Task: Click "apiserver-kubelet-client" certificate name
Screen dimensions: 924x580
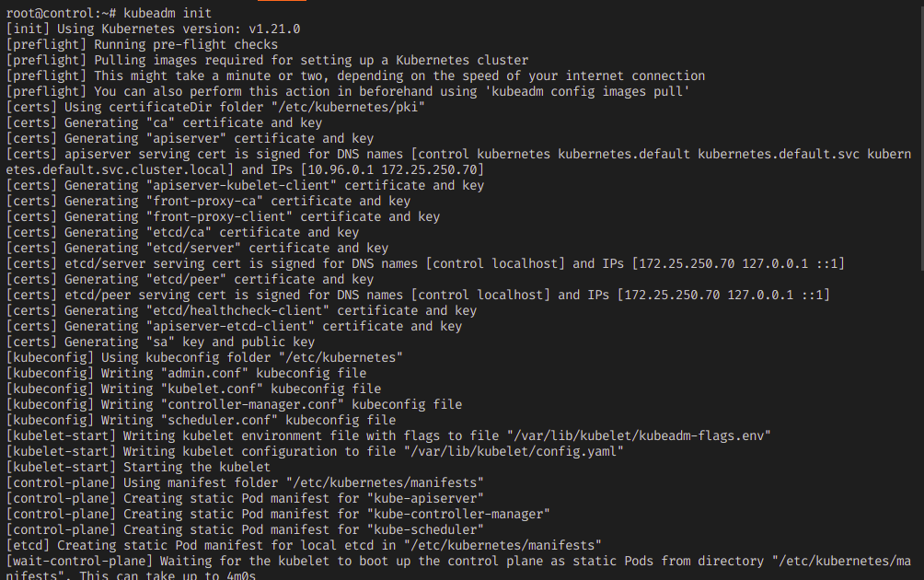Action: [241, 186]
